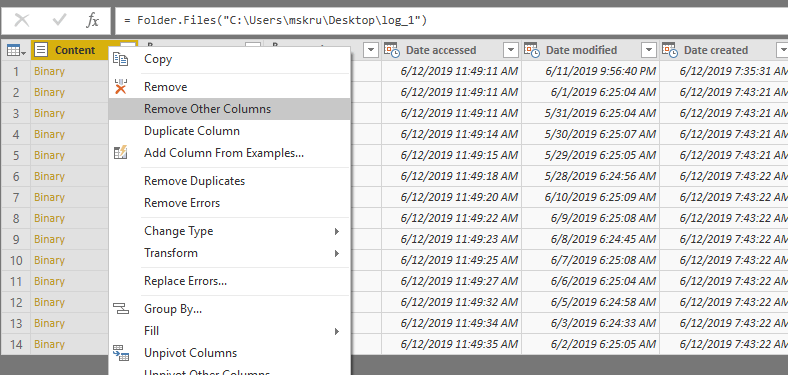Click the fx function icon
Image resolution: width=788 pixels, height=375 pixels.
pos(92,21)
